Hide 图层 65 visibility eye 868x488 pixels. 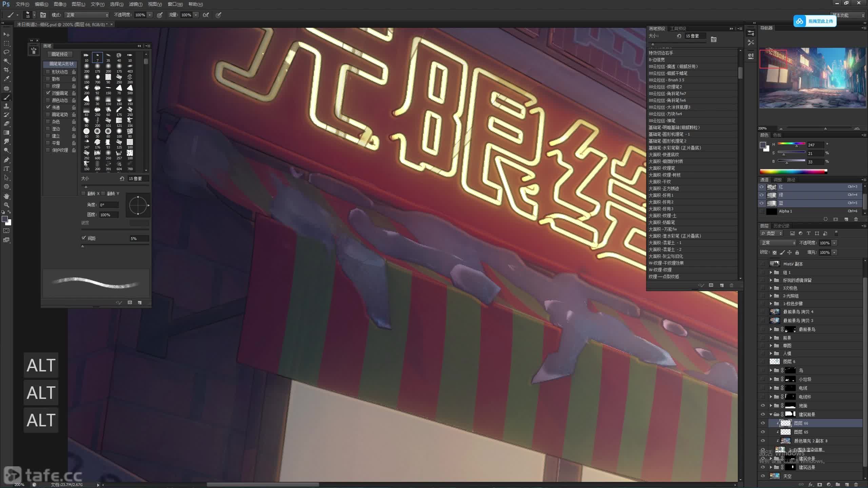[x=763, y=432]
